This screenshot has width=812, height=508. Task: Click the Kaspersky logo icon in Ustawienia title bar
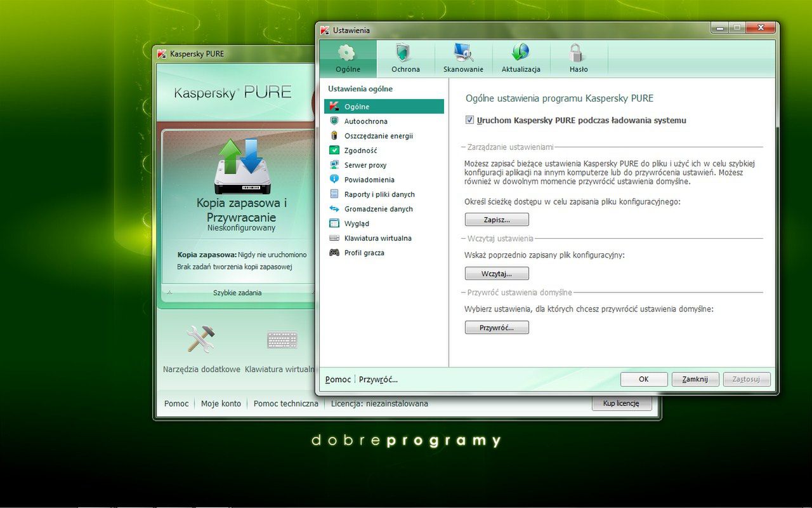(x=325, y=30)
